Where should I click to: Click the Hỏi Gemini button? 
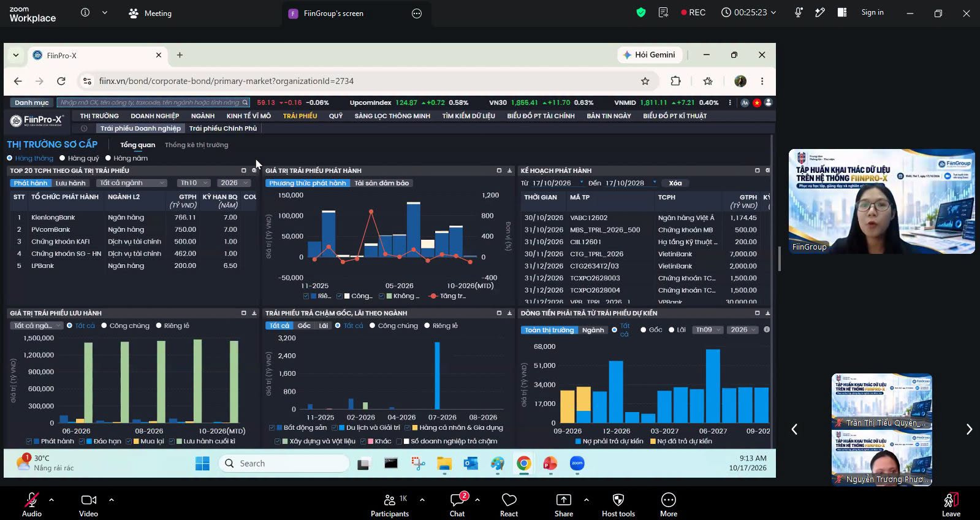click(648, 55)
